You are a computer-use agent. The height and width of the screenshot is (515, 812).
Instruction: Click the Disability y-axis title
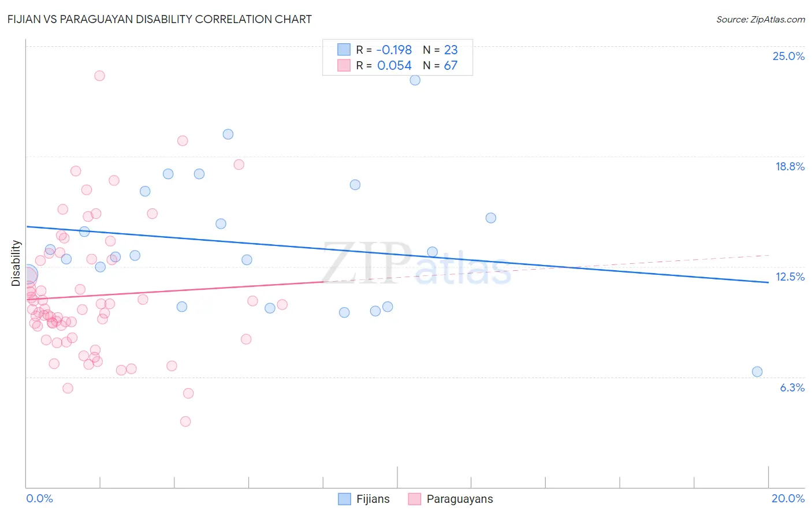tap(16, 263)
